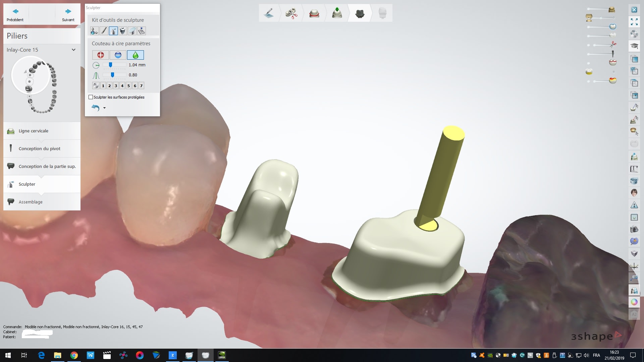Click the fullscreen arrows icon

click(634, 22)
